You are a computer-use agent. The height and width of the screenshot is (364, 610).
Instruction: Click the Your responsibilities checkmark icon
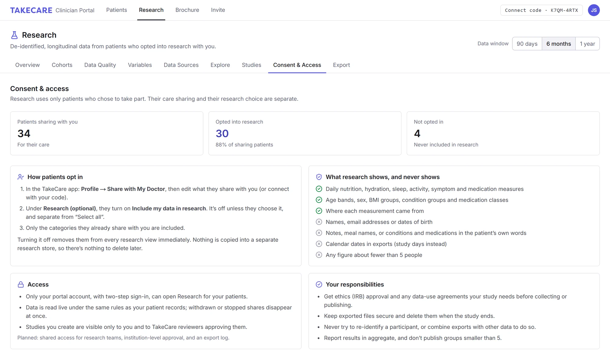point(319,284)
